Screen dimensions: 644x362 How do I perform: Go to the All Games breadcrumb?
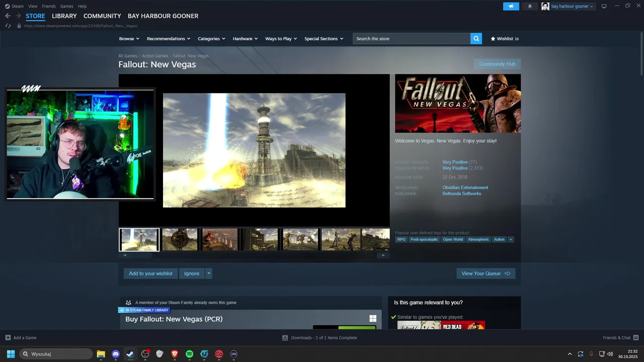pos(128,56)
